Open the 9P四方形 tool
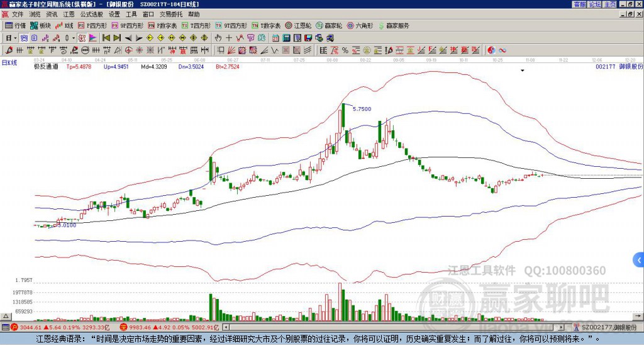The image size is (644, 345). (127, 25)
